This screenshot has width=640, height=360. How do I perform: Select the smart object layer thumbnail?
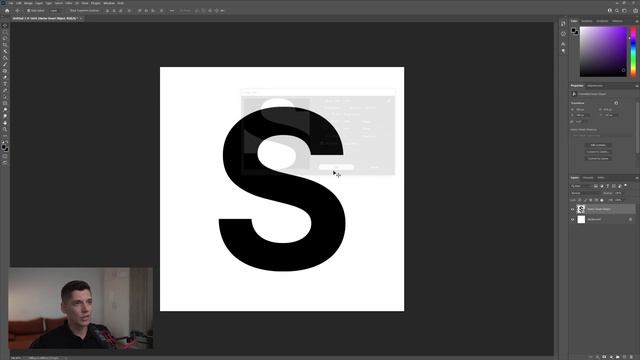pos(581,209)
